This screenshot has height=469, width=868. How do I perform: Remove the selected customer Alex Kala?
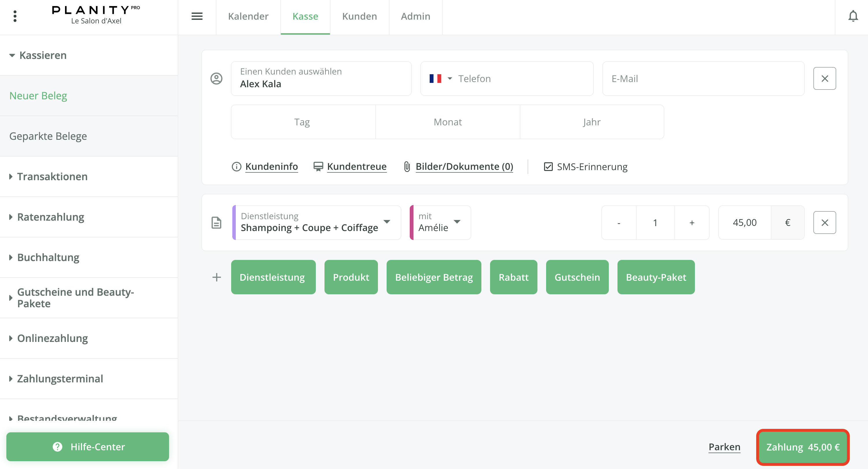pyautogui.click(x=824, y=79)
